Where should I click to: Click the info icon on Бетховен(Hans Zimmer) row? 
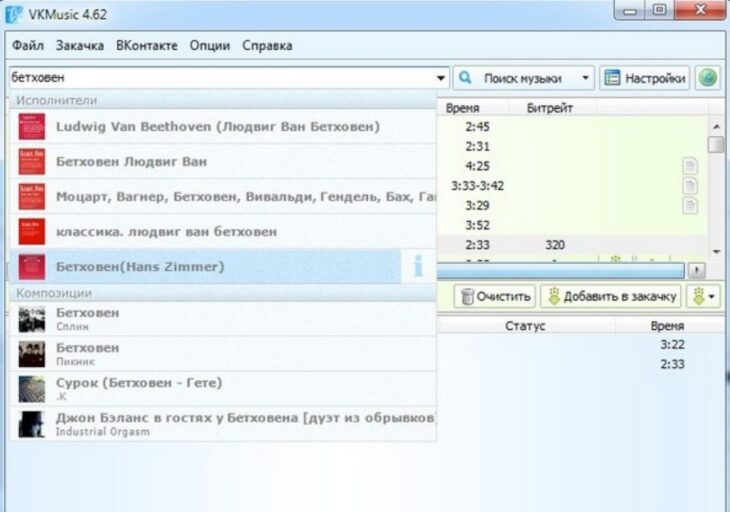click(419, 266)
